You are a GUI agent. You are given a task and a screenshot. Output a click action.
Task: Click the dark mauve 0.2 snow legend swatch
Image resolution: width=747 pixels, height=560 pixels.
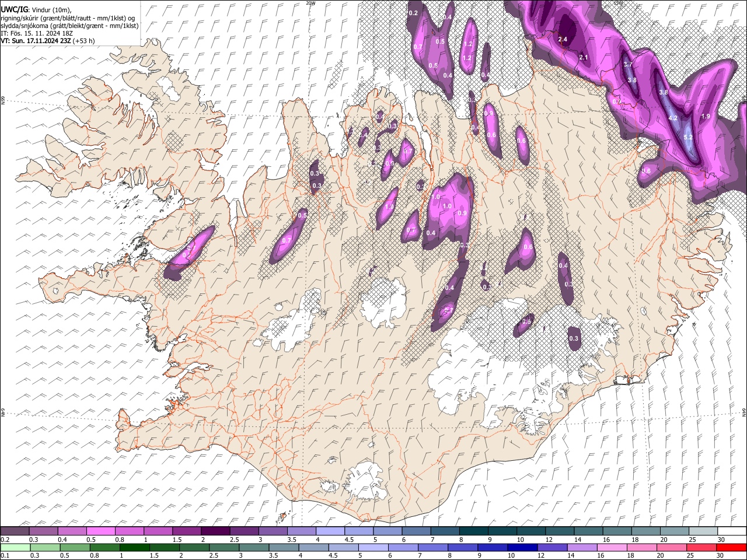tap(15, 531)
